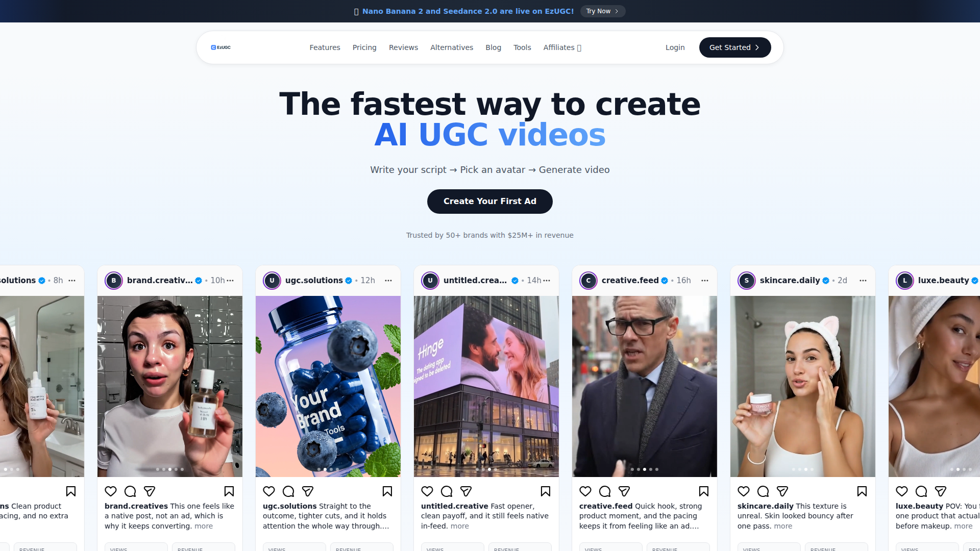This screenshot has height=551, width=980.
Task: Click Try Now in the announcement banner
Action: (x=603, y=11)
